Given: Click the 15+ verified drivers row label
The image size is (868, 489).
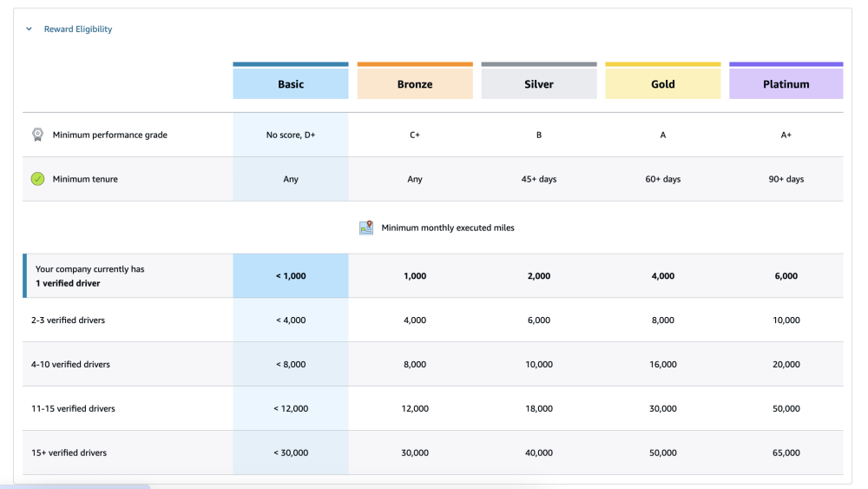Looking at the screenshot, I should (x=69, y=453).
